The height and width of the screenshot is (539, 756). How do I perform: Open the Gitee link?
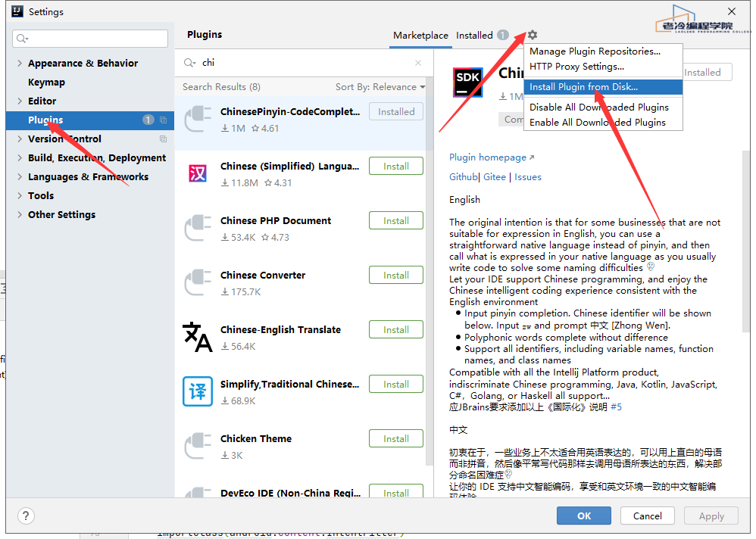point(495,177)
